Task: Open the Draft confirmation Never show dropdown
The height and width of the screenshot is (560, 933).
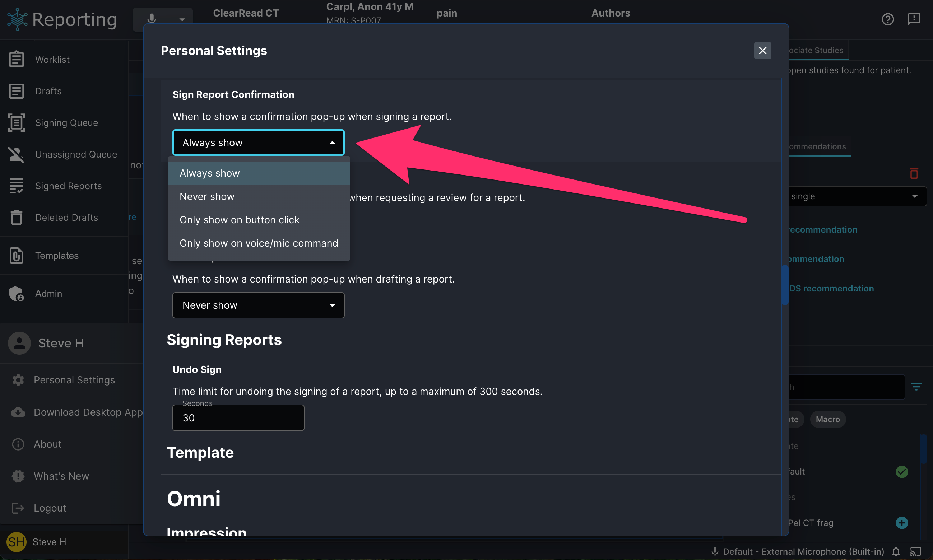Action: tap(258, 305)
